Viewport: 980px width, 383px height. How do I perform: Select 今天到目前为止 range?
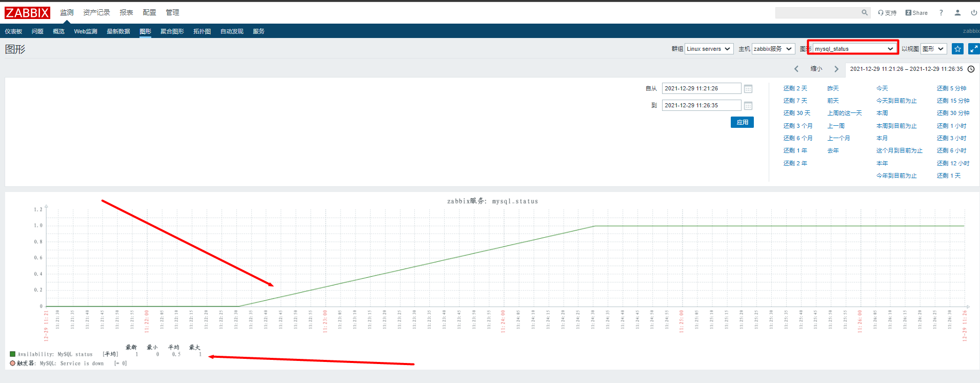click(x=896, y=101)
